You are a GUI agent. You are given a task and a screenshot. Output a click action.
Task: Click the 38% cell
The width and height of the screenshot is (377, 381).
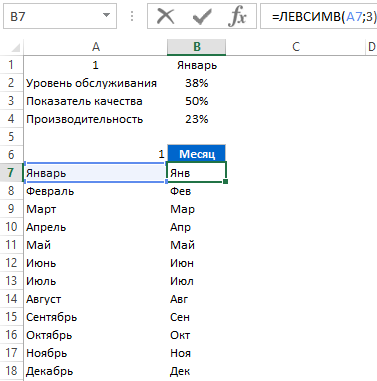[x=196, y=83]
